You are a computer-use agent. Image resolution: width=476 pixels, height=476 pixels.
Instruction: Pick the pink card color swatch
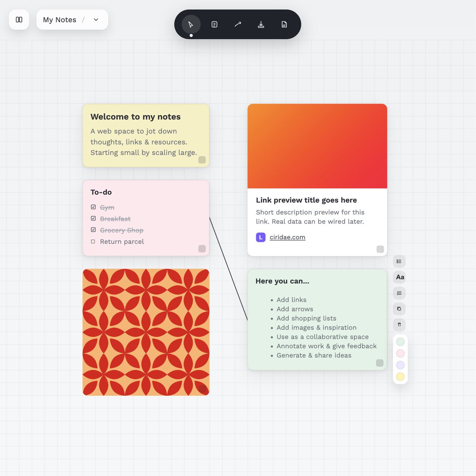[400, 353]
